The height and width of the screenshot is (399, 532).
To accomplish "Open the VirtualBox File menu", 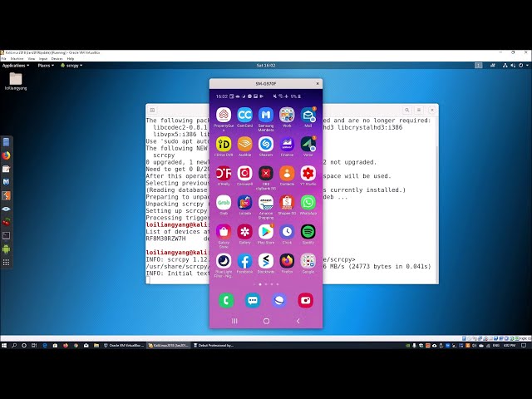I will (3, 59).
